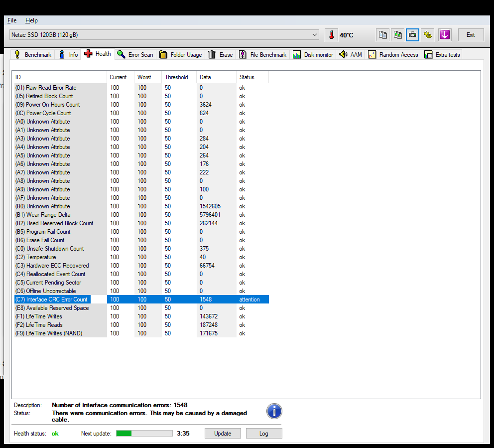Screen dimensions: 494x448
Task: Select the (C3) Hardware ECC Recovered row
Action: pos(141,266)
